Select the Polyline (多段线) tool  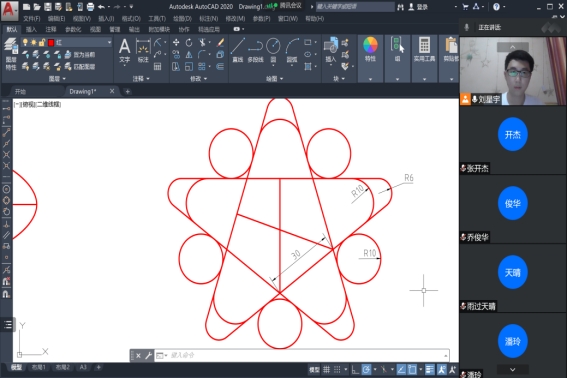[x=255, y=50]
